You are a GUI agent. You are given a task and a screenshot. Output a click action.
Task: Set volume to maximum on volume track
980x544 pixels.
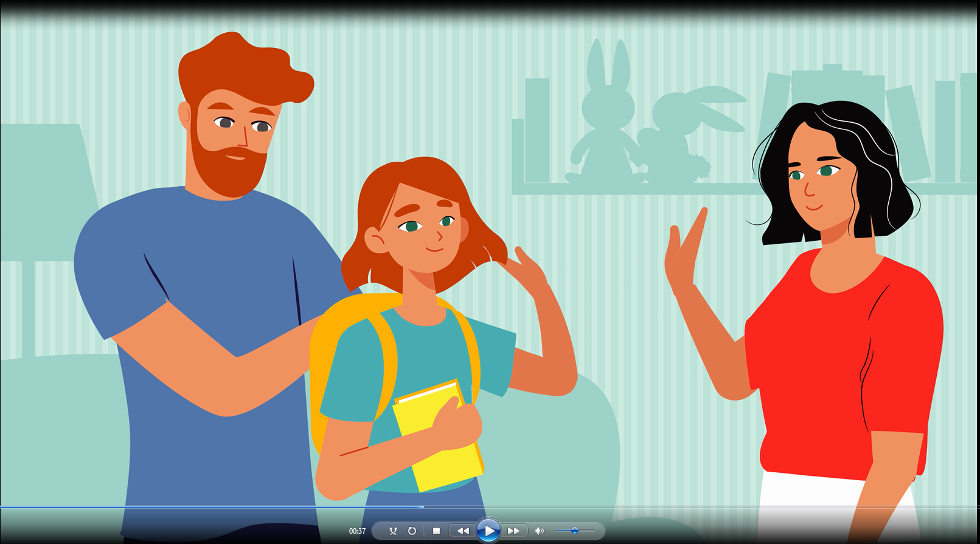coord(594,531)
